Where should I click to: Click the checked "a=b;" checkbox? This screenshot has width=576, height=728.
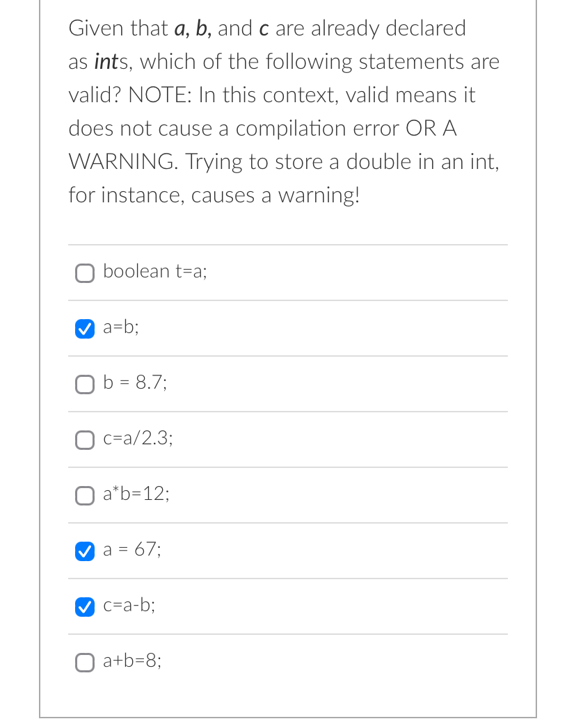[x=84, y=329]
